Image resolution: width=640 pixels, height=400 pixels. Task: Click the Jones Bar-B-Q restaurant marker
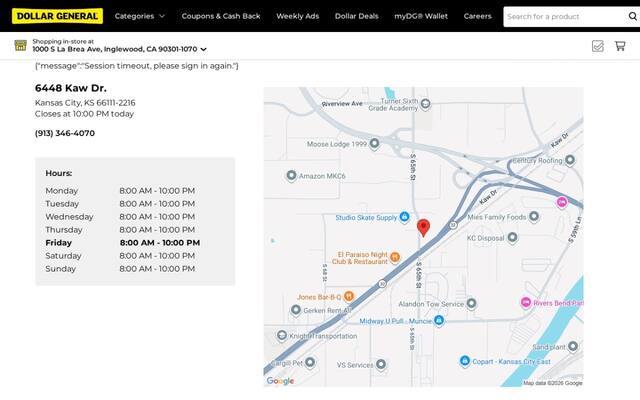click(349, 296)
